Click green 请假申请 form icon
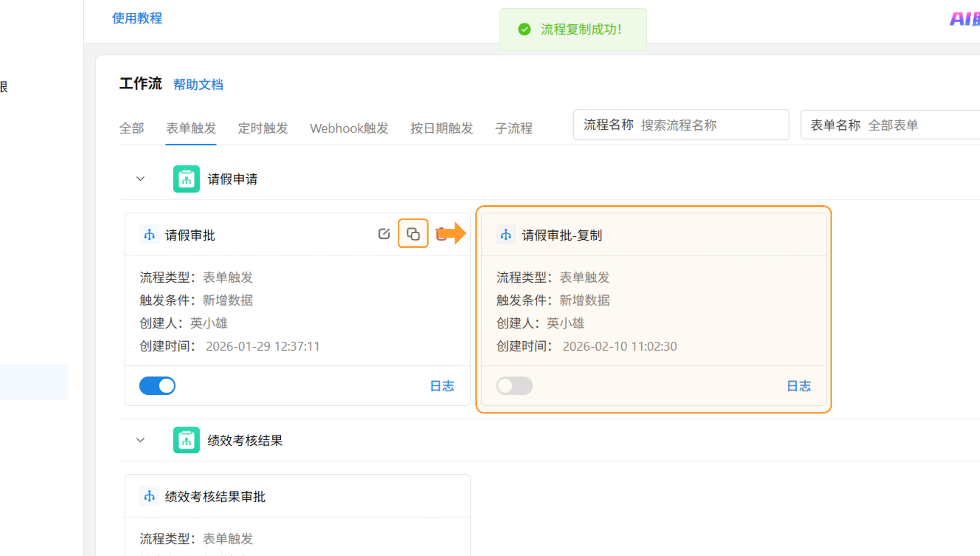Image resolution: width=980 pixels, height=556 pixels. click(x=186, y=179)
